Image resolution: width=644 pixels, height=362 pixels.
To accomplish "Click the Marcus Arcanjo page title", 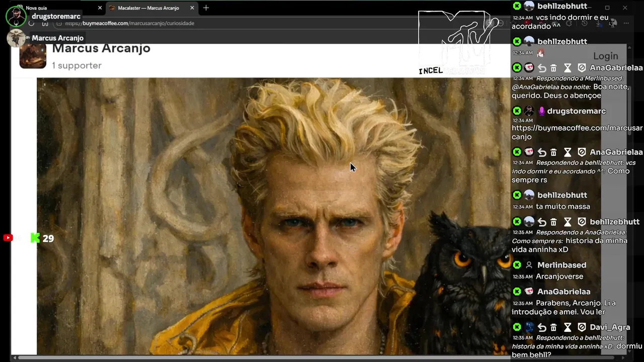I will tap(101, 49).
